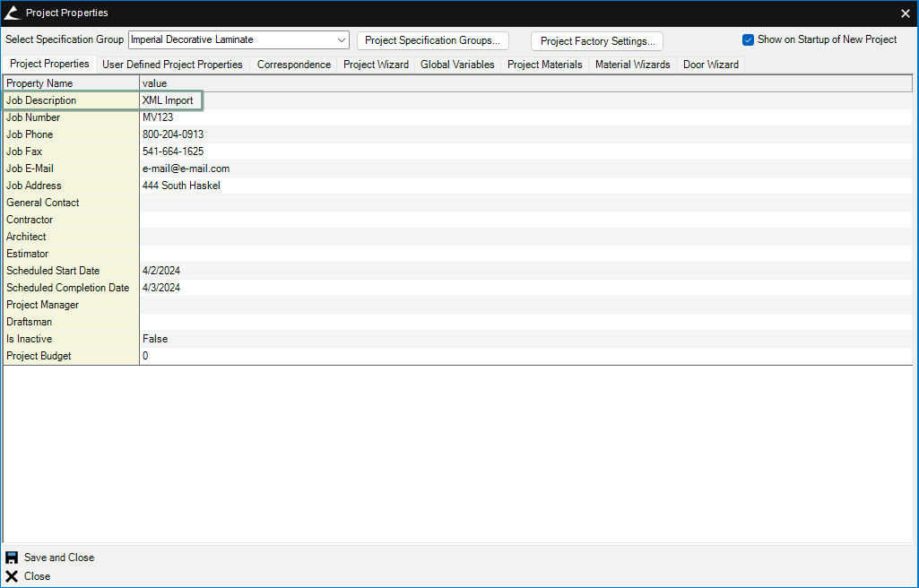
Task: Open User Defined Project Properties tab
Action: [x=172, y=65]
